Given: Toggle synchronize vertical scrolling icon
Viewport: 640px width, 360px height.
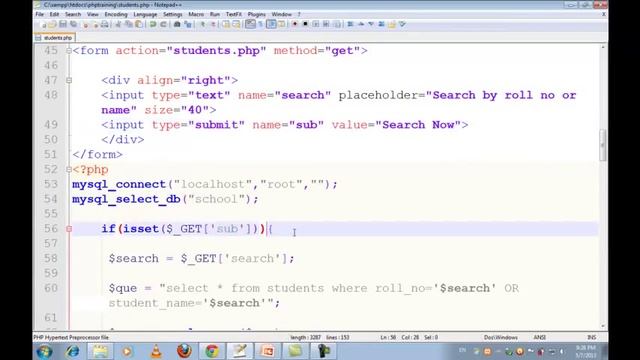Looking at the screenshot, I should (226, 24).
